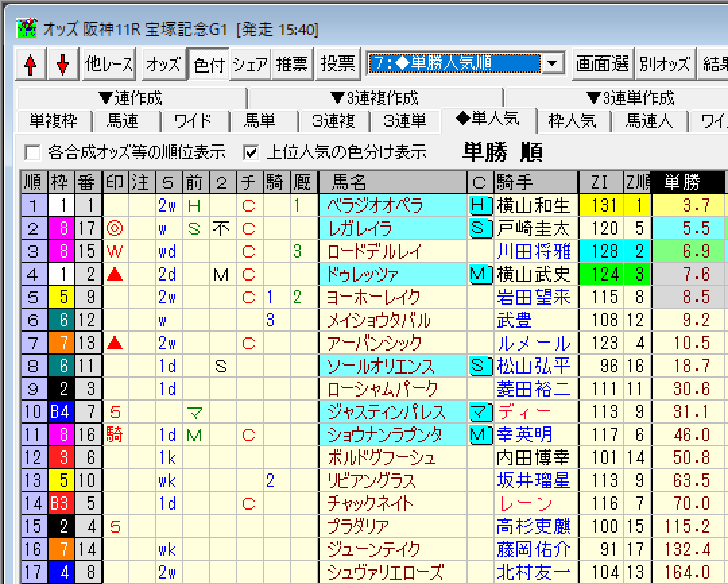The height and width of the screenshot is (584, 728).
Task: Click jockey name 藤岡佑介
Action: (x=533, y=549)
